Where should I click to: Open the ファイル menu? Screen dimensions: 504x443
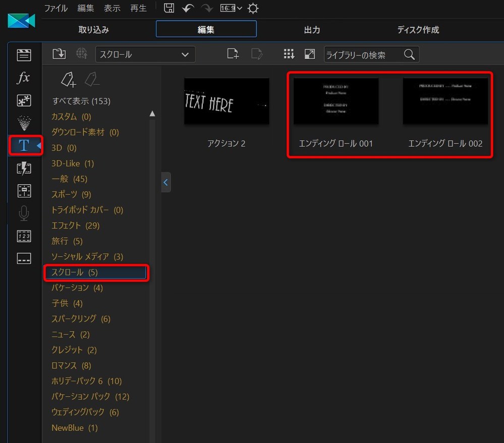click(x=55, y=8)
